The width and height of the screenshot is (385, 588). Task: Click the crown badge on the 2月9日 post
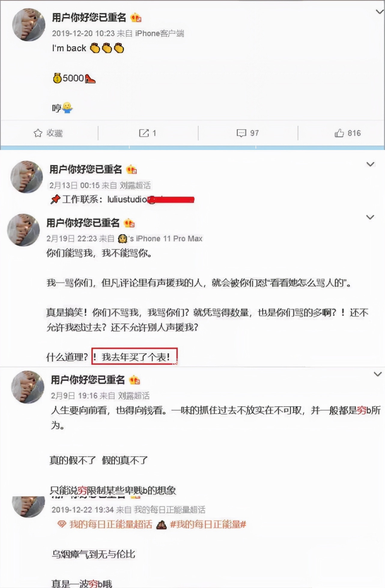click(x=134, y=380)
